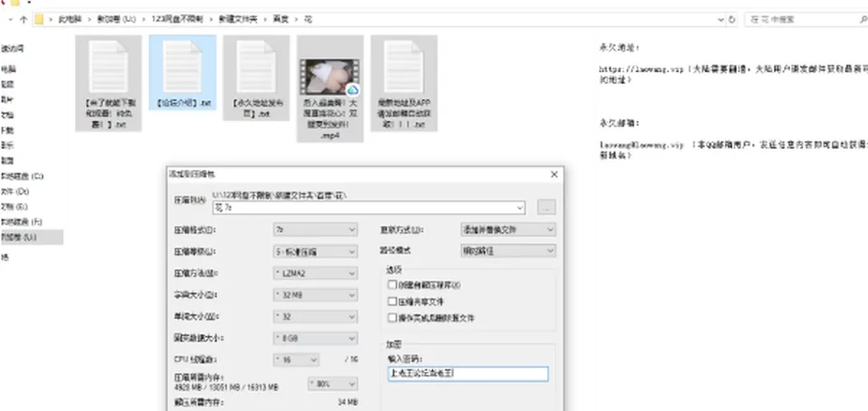Select the highlighted (U:) drive in the sidebar
868x411 pixels.
pyautogui.click(x=32, y=237)
